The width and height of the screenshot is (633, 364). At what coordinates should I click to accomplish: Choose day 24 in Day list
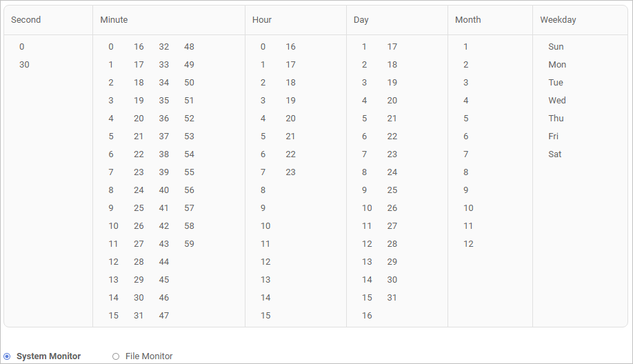(x=392, y=172)
